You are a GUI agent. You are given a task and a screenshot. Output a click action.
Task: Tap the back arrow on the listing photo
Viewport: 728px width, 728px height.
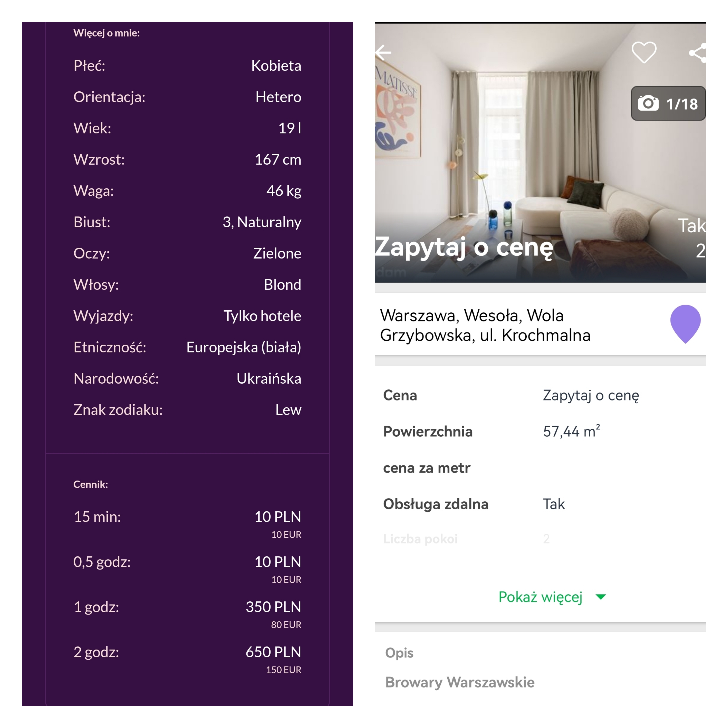(384, 53)
